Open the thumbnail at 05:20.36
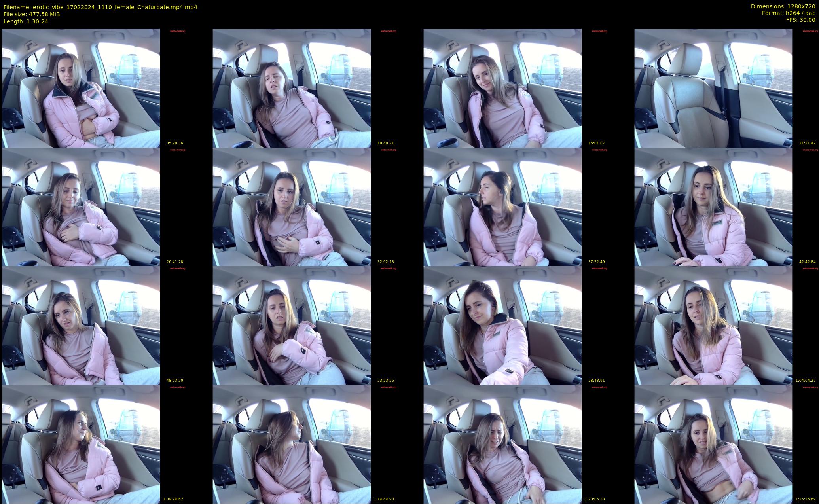Viewport: 819px width, 504px height. pos(81,88)
